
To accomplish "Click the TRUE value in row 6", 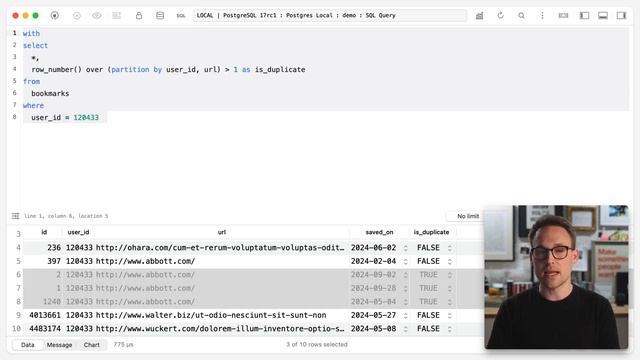I will [428, 275].
